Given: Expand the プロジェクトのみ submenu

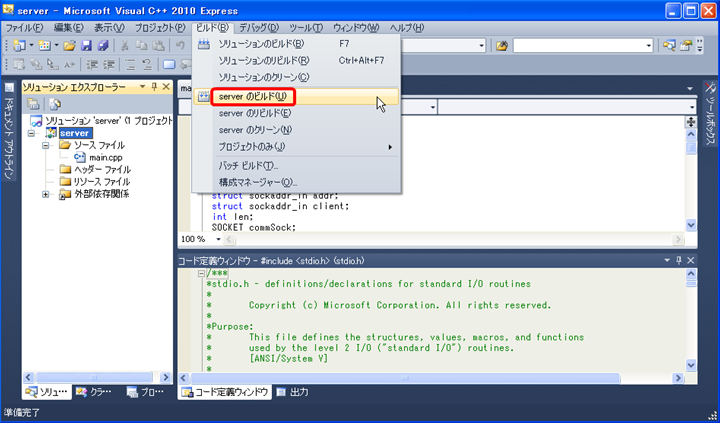Looking at the screenshot, I should 390,147.
